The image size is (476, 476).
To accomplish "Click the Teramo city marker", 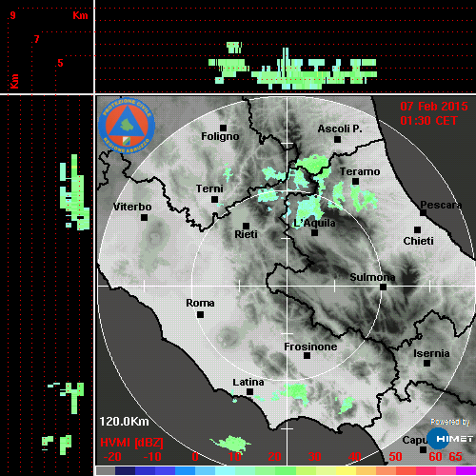I will pyautogui.click(x=356, y=182).
